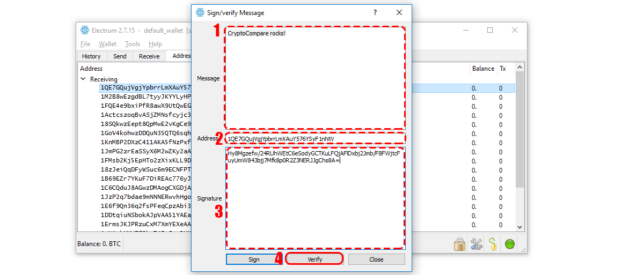Open the Tools menu in Electrum
The image size is (644, 275).
(x=133, y=44)
